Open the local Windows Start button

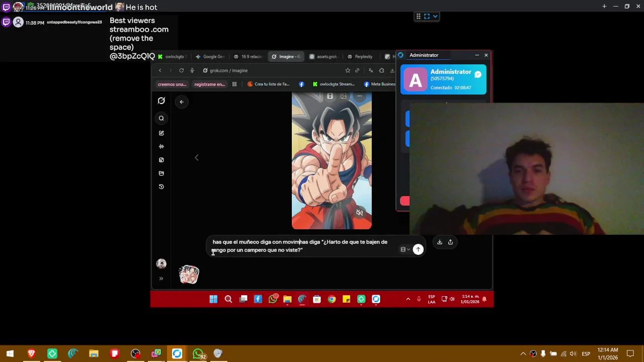10,354
